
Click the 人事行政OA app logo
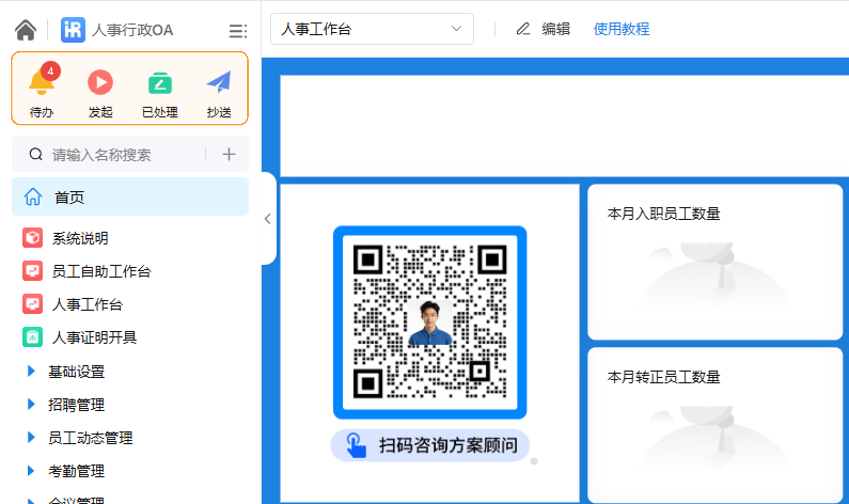(73, 30)
